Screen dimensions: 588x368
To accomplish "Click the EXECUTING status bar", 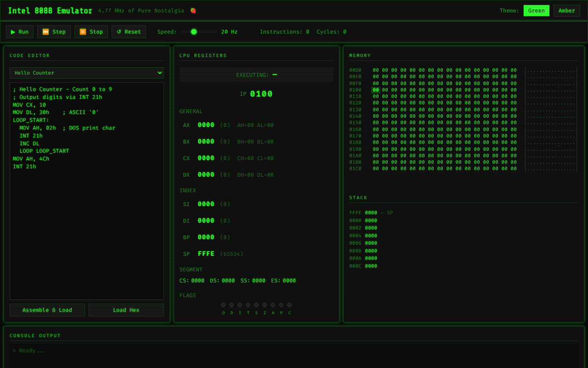I will tap(256, 75).
